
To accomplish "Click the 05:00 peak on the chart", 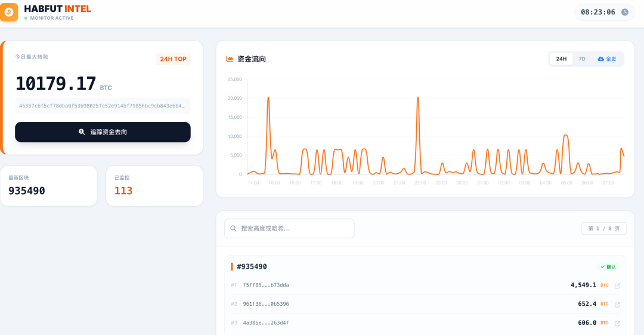I will click(x=566, y=136).
